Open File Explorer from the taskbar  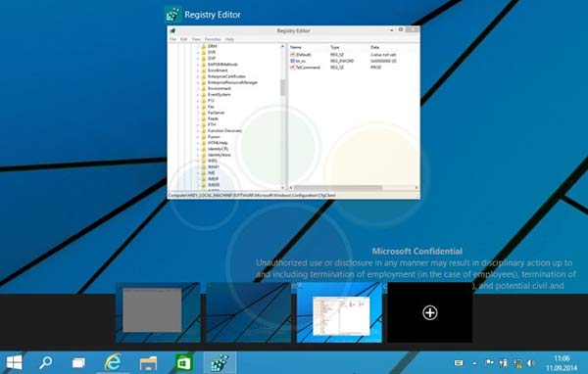point(148,363)
